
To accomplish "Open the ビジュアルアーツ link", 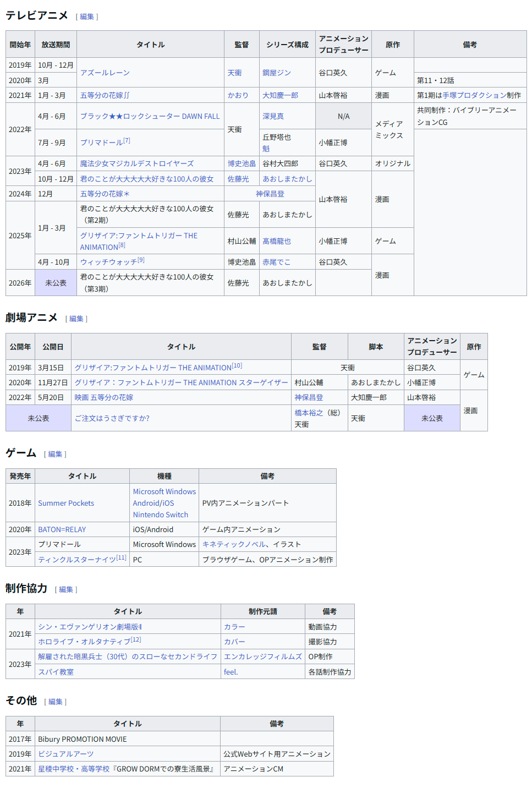I will coord(66,754).
